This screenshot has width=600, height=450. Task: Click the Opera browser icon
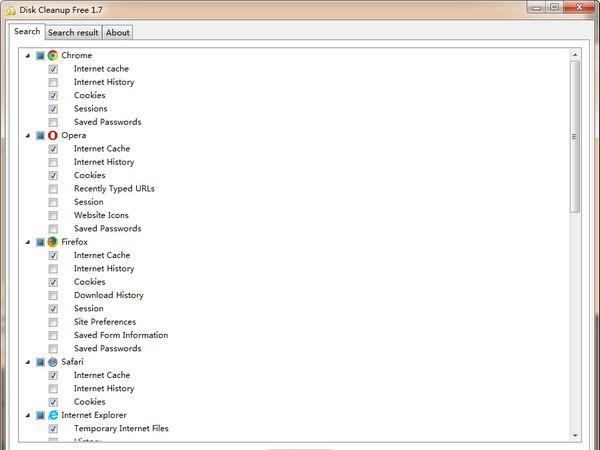pyautogui.click(x=53, y=135)
